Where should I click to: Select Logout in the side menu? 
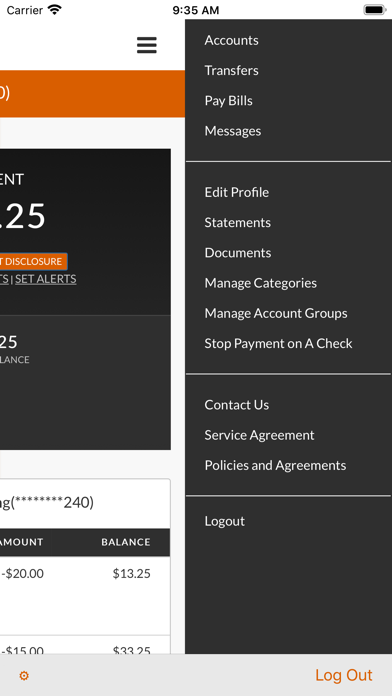pos(225,521)
